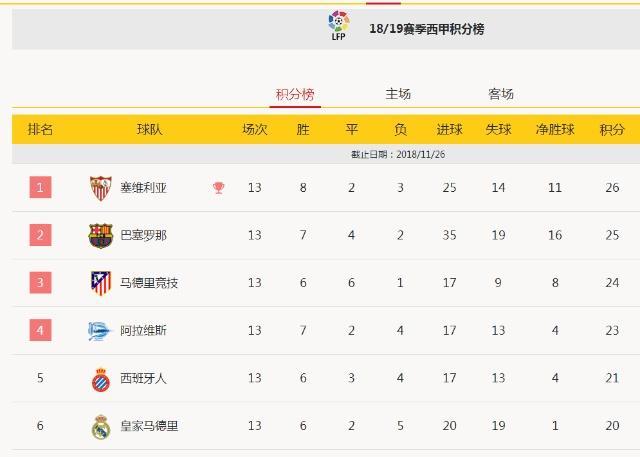
Task: Click the red rank 1 badge
Action: (40, 187)
